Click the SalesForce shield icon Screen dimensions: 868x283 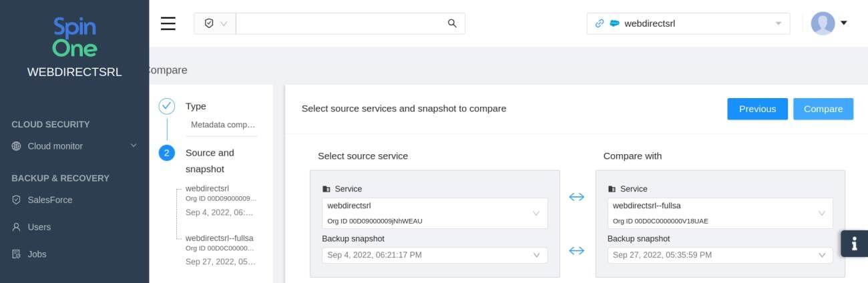(17, 200)
